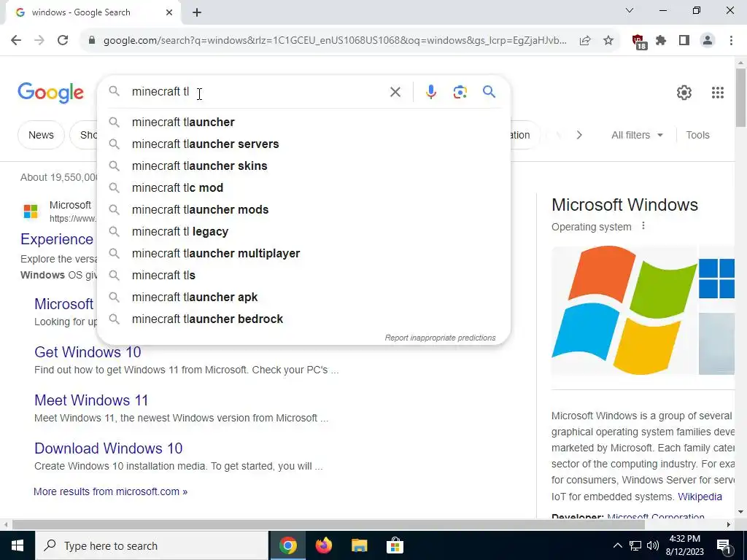This screenshot has height=560, width=747.
Task: Click inside the Google search input
Action: [x=258, y=91]
